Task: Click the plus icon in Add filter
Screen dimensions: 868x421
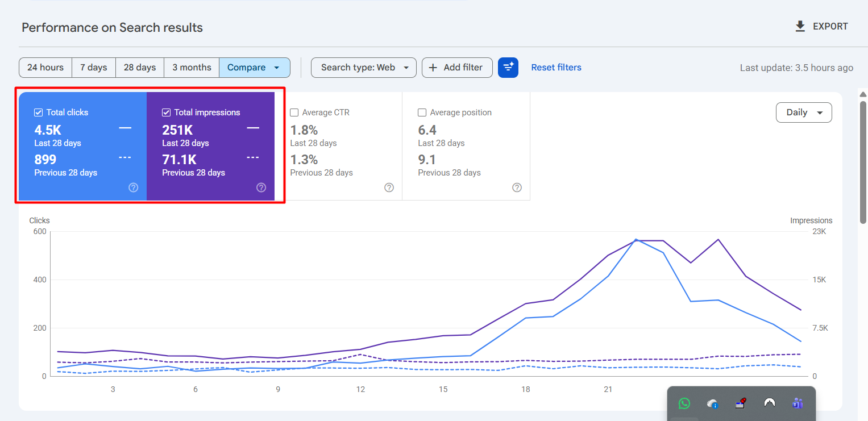Action: pyautogui.click(x=433, y=68)
